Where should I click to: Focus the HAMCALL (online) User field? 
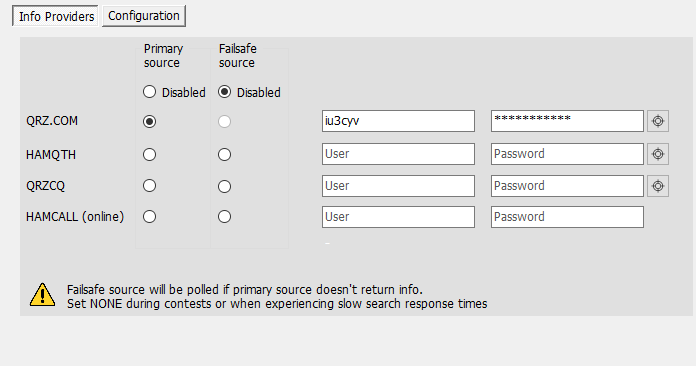point(398,217)
